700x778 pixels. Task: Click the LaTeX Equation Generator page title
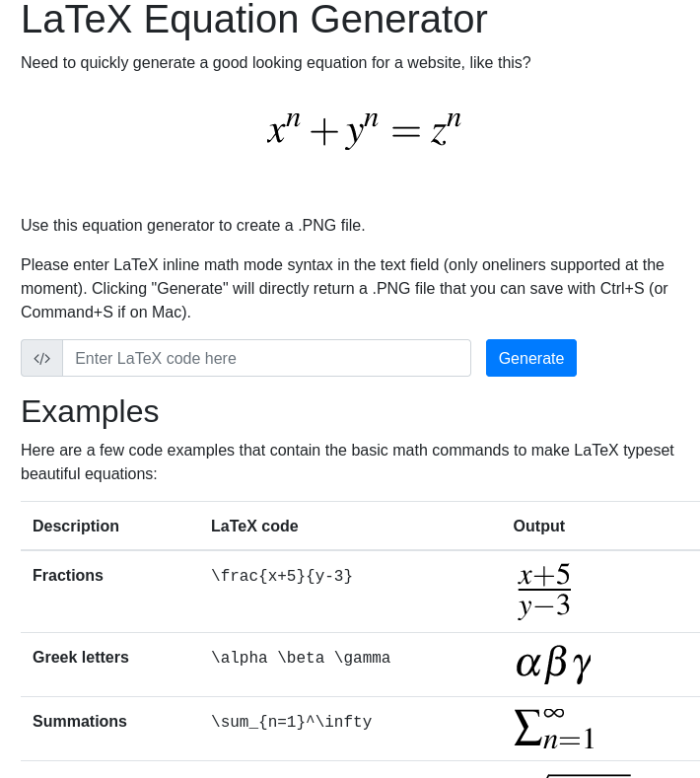pyautogui.click(x=254, y=20)
